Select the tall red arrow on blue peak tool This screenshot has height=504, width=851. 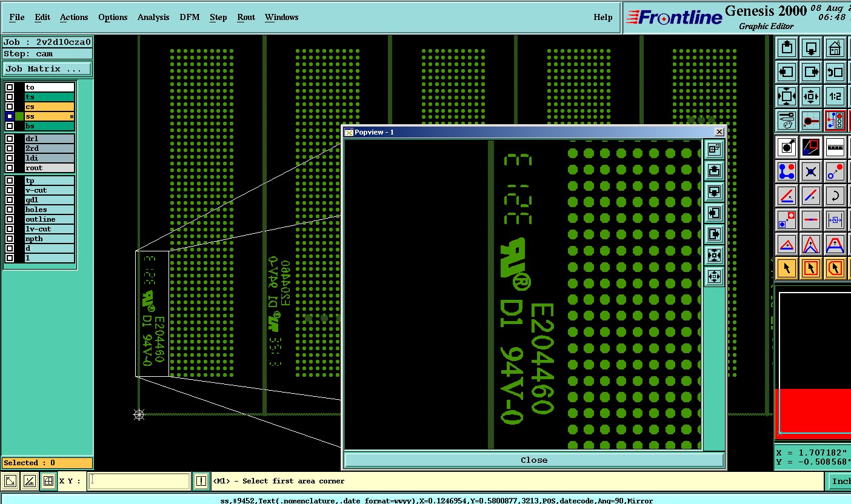811,244
